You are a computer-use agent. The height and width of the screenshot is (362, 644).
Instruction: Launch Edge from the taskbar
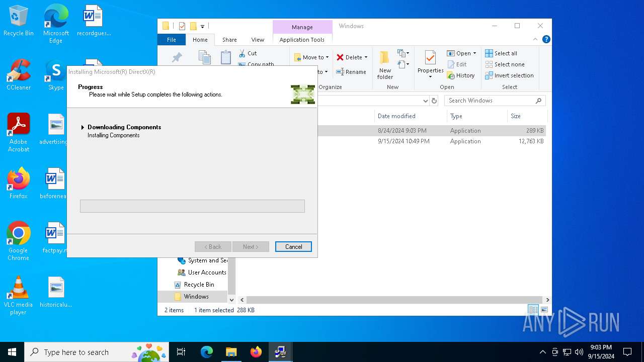[207, 352]
